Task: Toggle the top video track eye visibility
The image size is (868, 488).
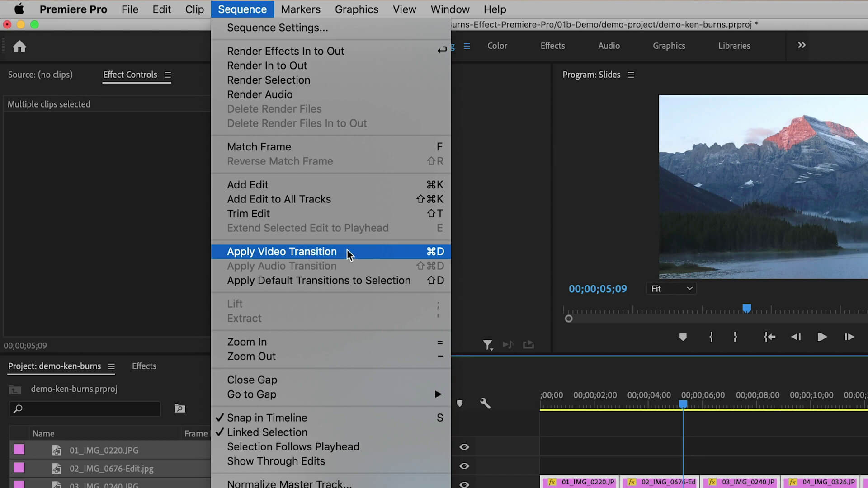Action: coord(464,447)
